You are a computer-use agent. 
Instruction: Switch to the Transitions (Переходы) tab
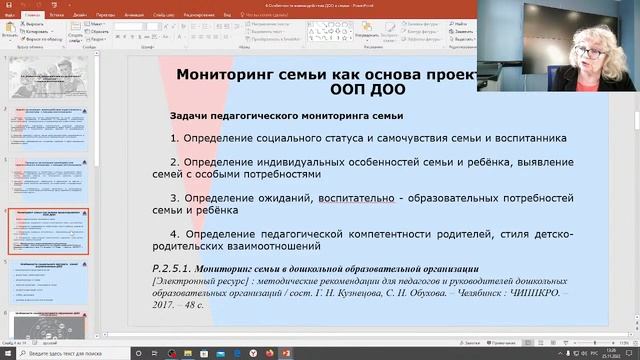point(105,15)
